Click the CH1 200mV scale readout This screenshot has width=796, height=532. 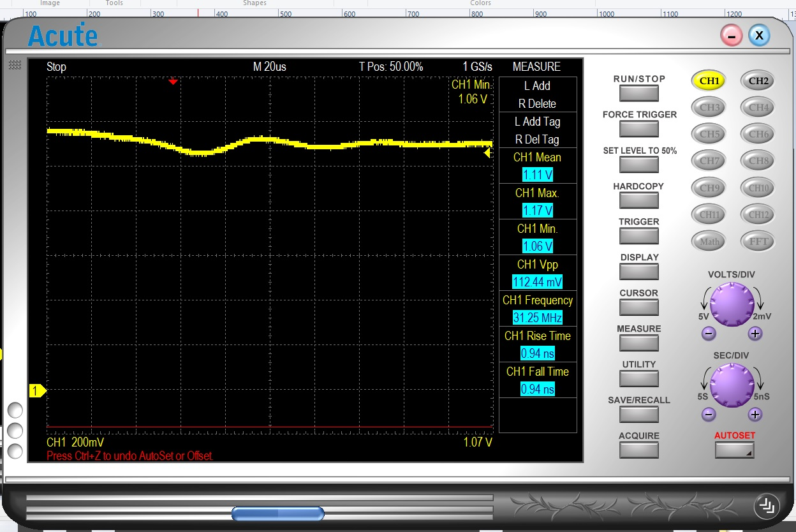pos(75,442)
